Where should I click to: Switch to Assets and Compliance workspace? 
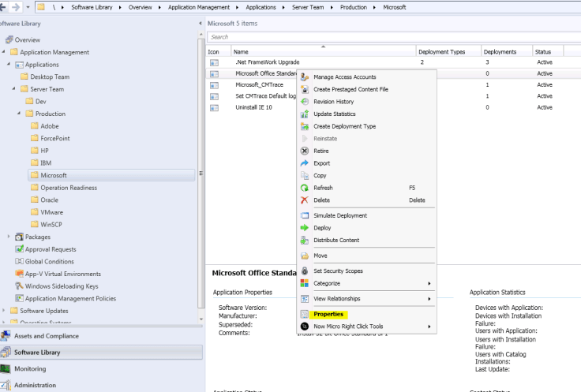[x=46, y=336]
